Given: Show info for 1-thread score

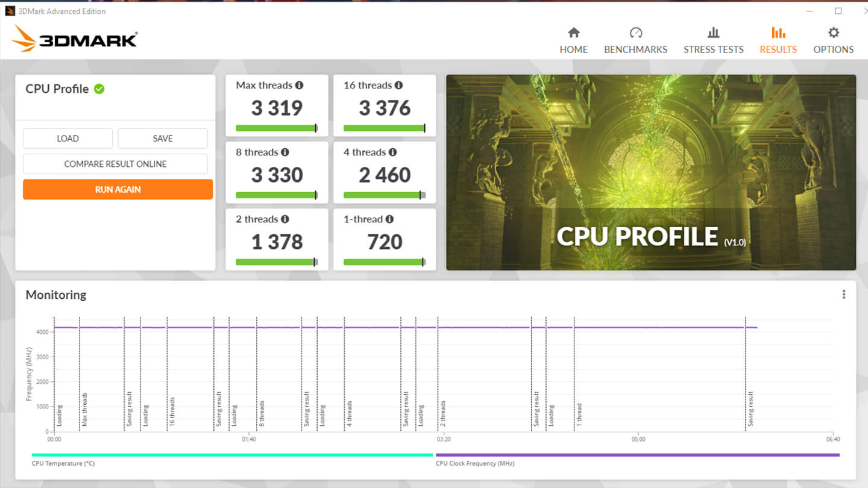Looking at the screenshot, I should coord(389,219).
